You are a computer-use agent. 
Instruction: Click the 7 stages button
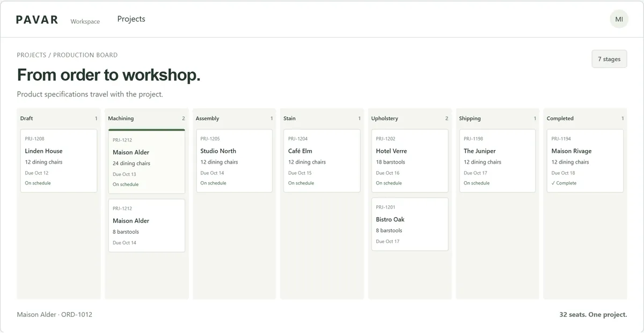(609, 59)
